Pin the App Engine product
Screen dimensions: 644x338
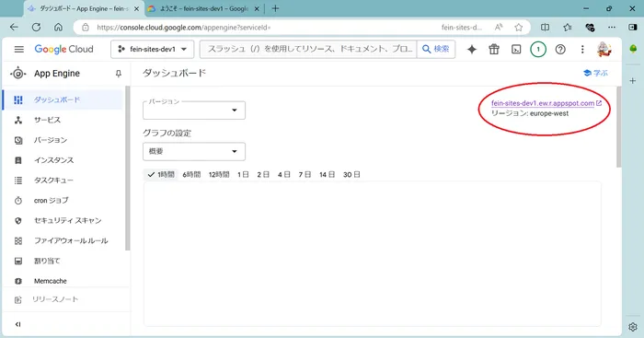click(x=119, y=74)
